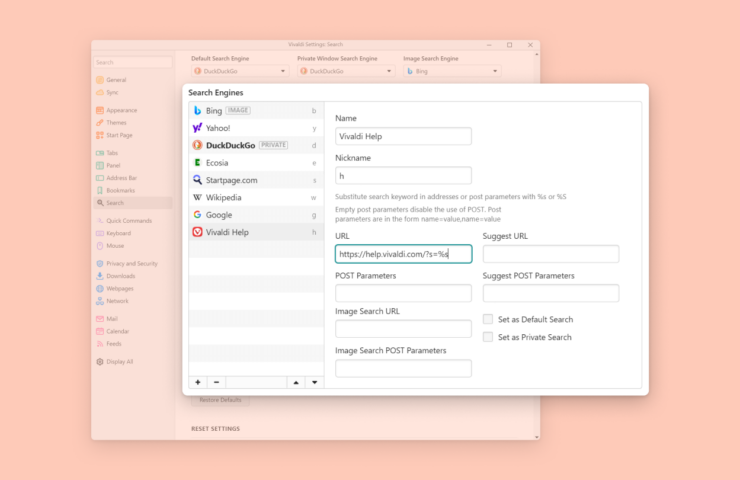Add a new search engine with plus button
This screenshot has height=480, width=740.
click(198, 382)
